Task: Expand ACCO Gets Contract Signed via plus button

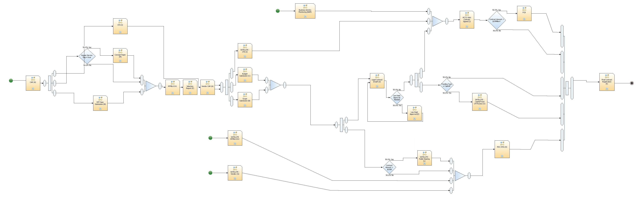Action: (x=467, y=26)
